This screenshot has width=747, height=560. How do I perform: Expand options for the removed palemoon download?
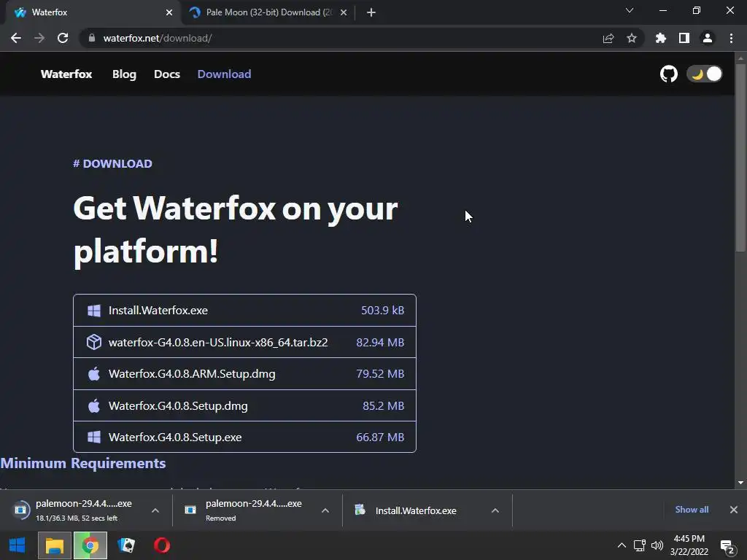[x=325, y=510]
